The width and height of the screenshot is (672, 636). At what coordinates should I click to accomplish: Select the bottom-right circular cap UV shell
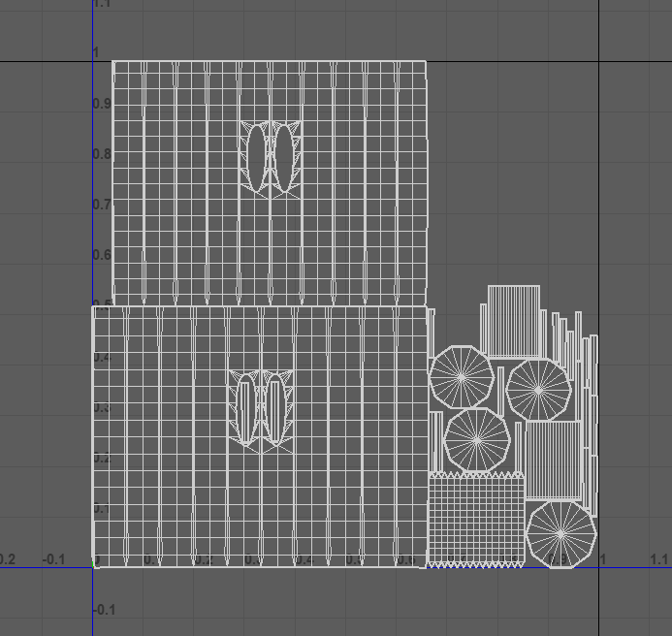(x=560, y=534)
